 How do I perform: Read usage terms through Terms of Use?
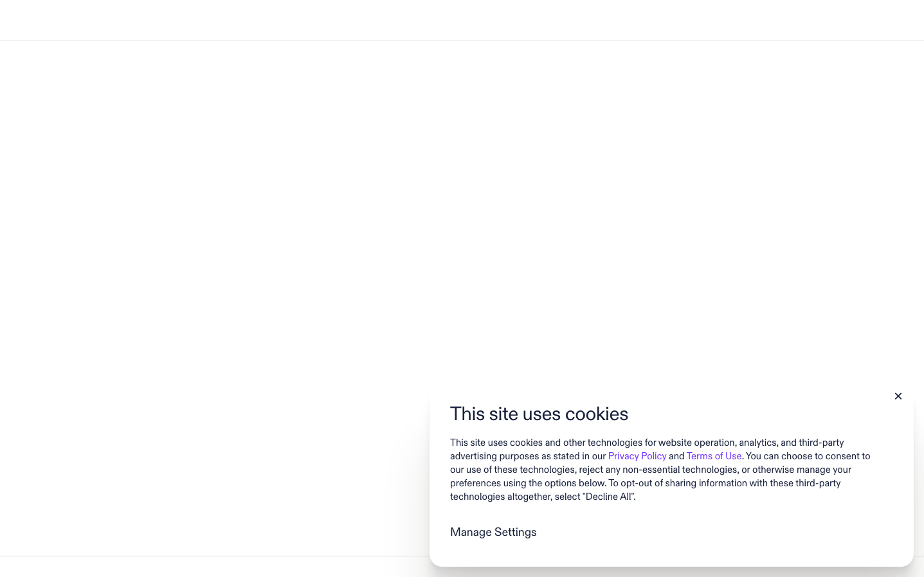coord(714,456)
